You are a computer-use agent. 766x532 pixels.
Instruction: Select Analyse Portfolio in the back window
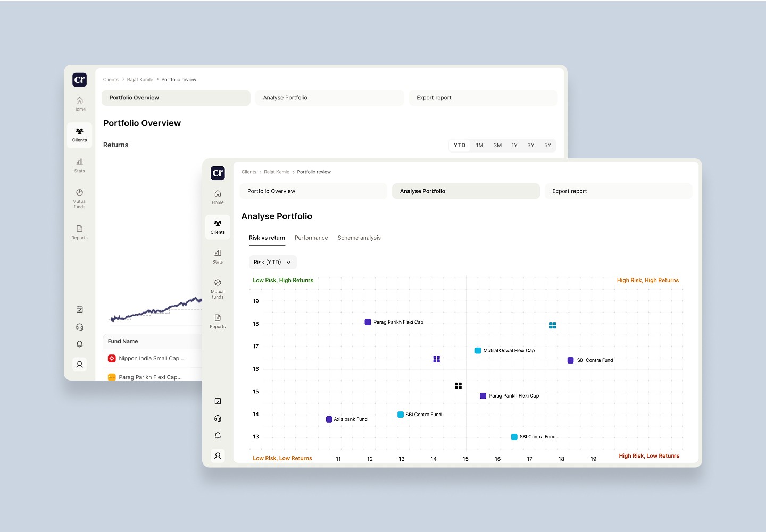click(x=330, y=98)
